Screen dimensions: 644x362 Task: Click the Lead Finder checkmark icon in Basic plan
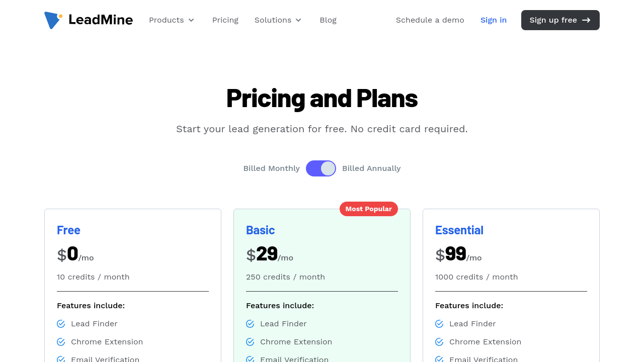[250, 324]
